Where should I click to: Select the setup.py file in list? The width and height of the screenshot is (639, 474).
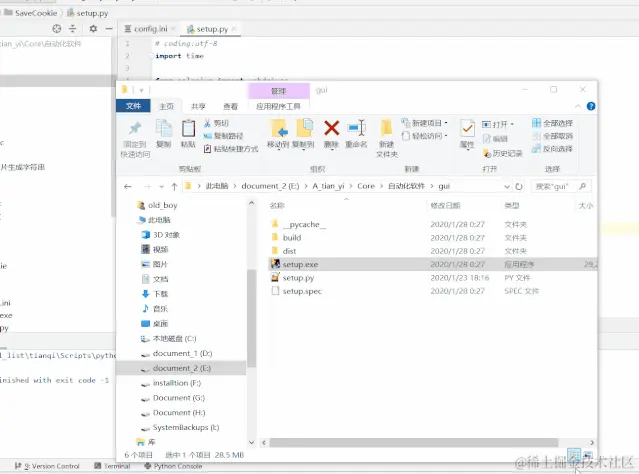298,278
